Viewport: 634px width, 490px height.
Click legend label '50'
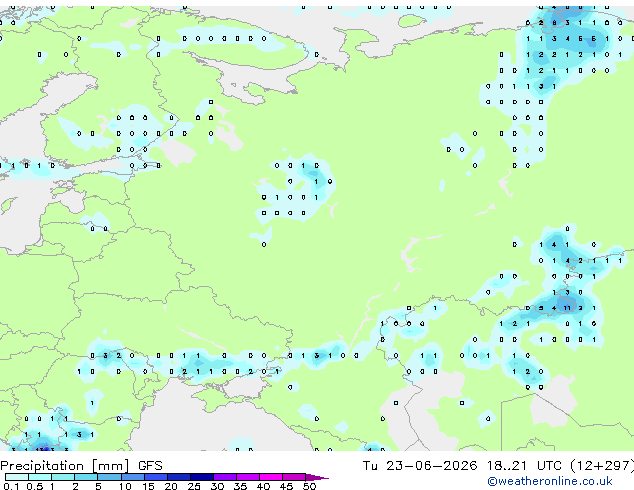tap(309, 486)
